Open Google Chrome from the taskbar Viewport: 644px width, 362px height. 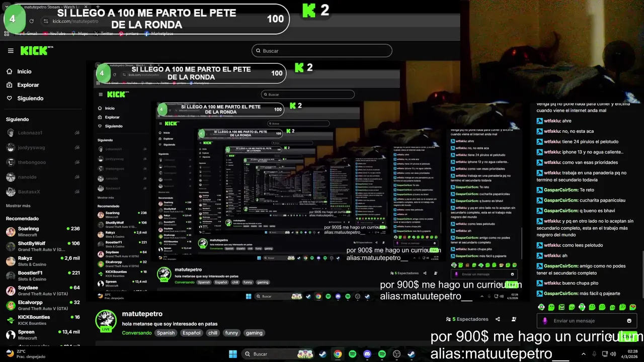338,354
